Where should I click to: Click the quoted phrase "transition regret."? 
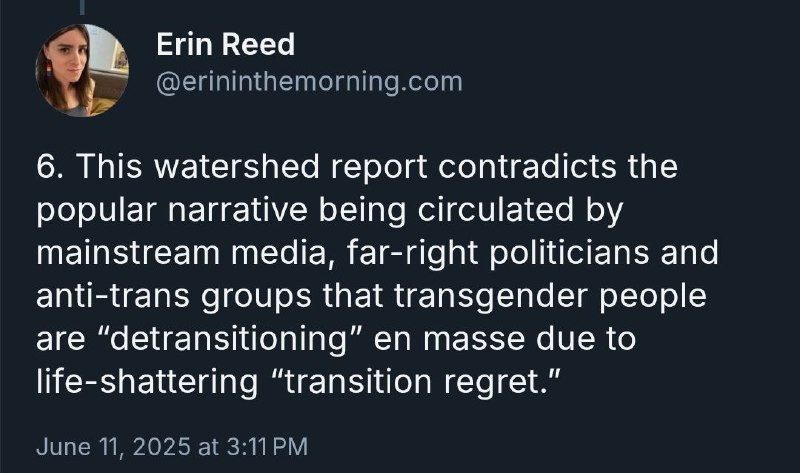pyautogui.click(x=414, y=382)
